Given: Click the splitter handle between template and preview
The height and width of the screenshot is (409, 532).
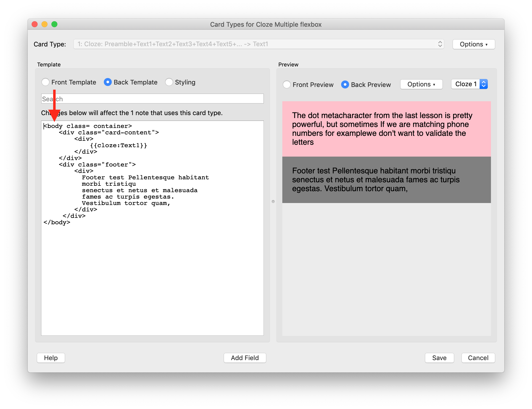Looking at the screenshot, I should pyautogui.click(x=273, y=202).
